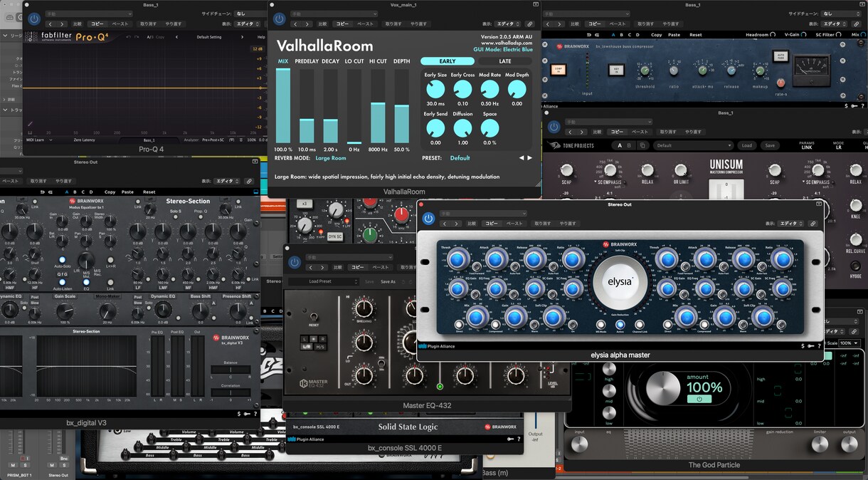The height and width of the screenshot is (480, 868).
Task: Click Help in the Pro-Q 4 header
Action: click(x=260, y=37)
